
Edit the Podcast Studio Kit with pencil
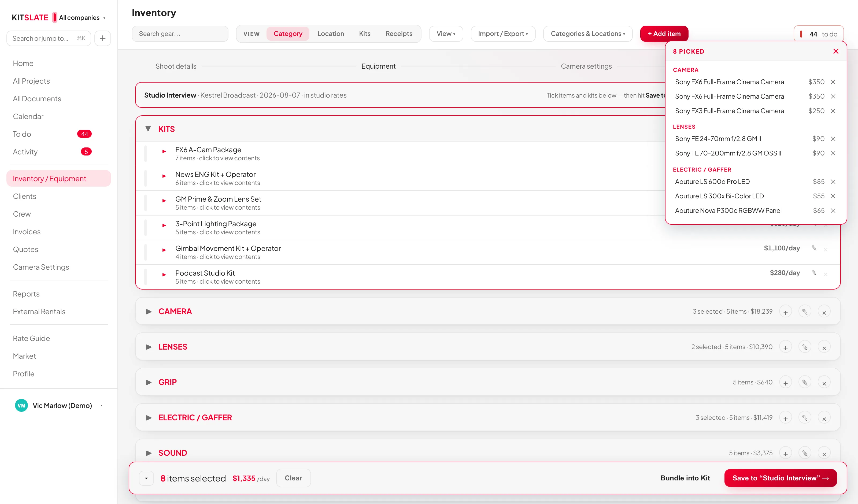[x=814, y=273]
